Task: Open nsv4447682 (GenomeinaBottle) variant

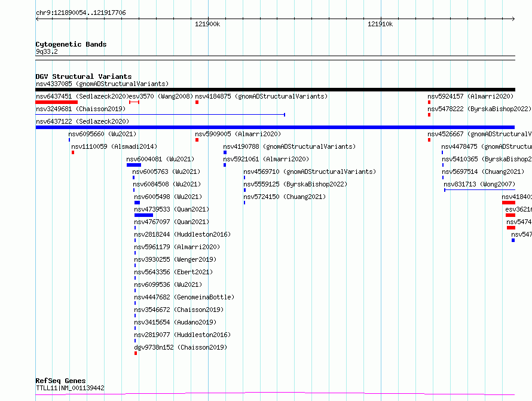Action: (x=184, y=297)
